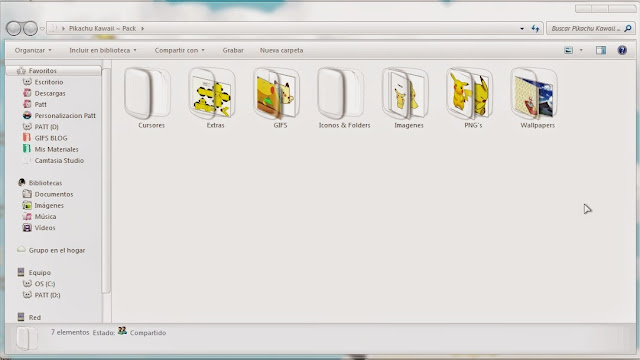The image size is (640, 360).
Task: Open the Extras folder
Action: coord(212,98)
